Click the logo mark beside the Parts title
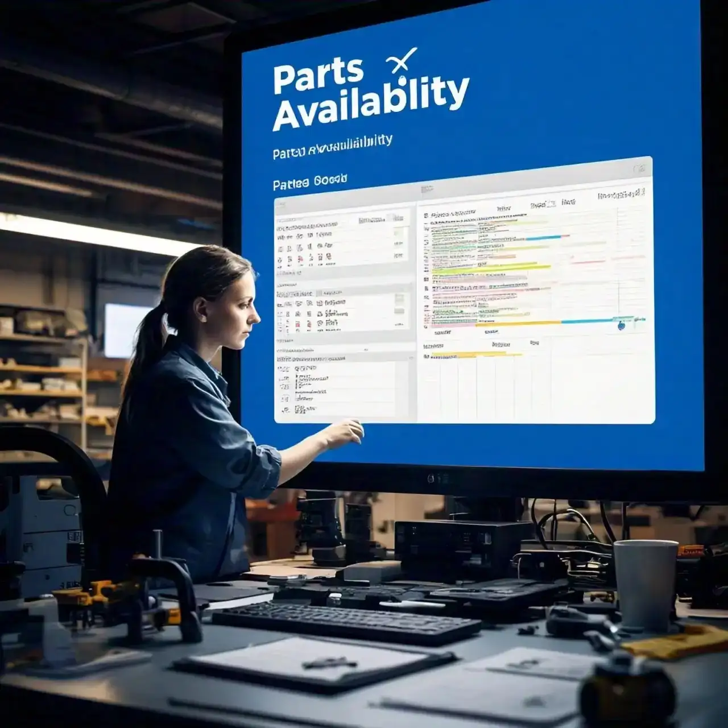 [x=402, y=61]
